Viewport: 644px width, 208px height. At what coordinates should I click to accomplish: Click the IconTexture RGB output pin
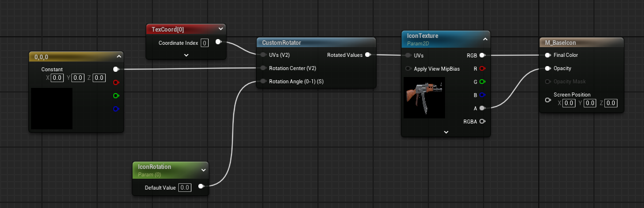(482, 55)
